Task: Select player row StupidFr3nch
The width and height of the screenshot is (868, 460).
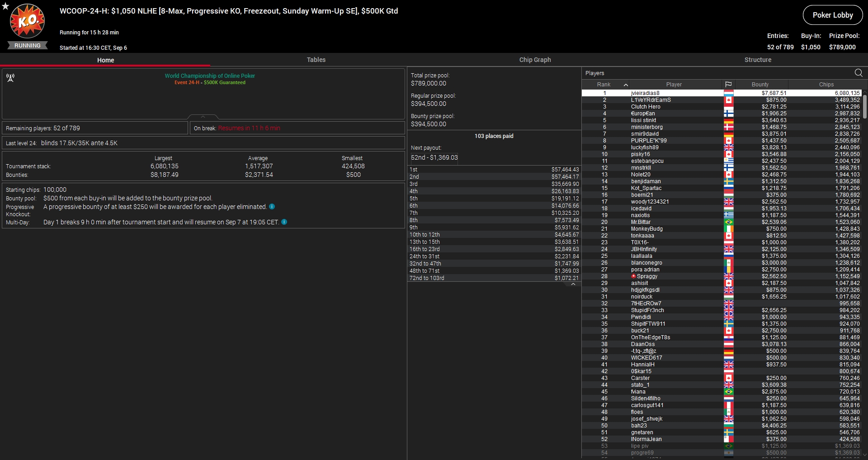Action: click(722, 310)
